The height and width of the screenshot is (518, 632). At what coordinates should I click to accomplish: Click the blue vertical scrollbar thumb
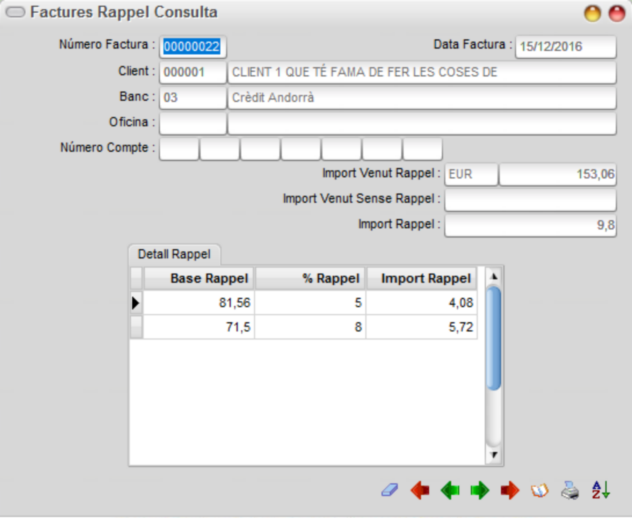click(x=494, y=338)
